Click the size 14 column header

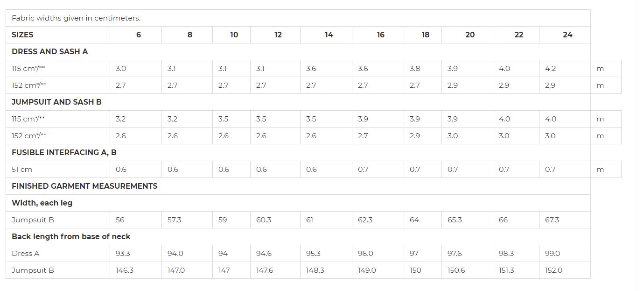point(329,35)
